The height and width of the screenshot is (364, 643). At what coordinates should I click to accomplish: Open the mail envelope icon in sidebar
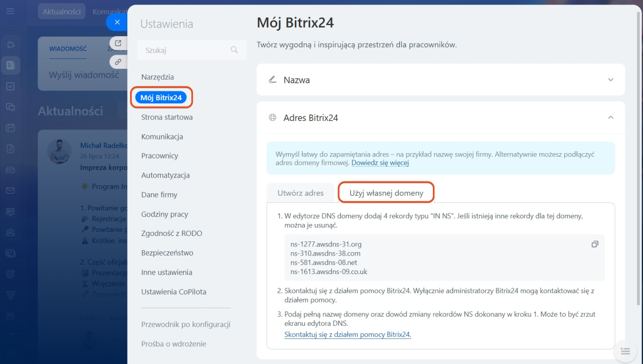click(11, 191)
